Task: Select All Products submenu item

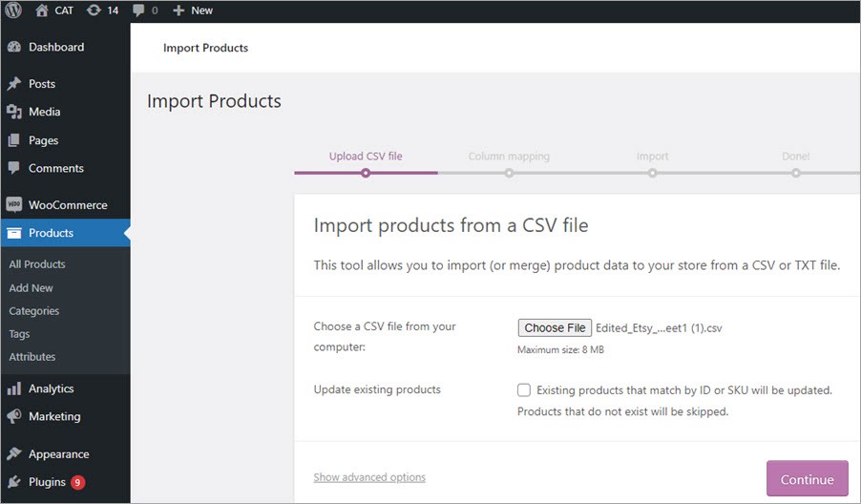Action: 37,264
